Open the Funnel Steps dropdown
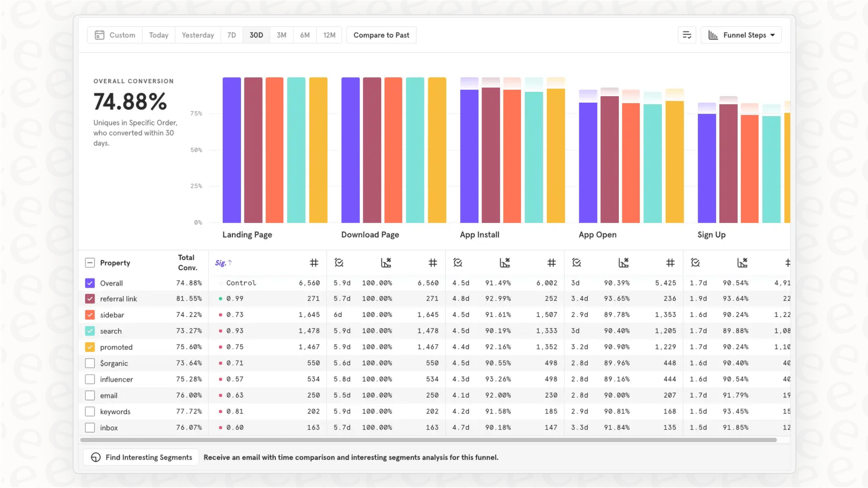The image size is (868, 488). tap(741, 35)
